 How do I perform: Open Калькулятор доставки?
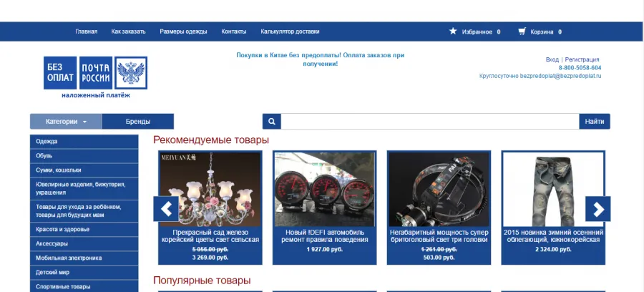pos(290,31)
